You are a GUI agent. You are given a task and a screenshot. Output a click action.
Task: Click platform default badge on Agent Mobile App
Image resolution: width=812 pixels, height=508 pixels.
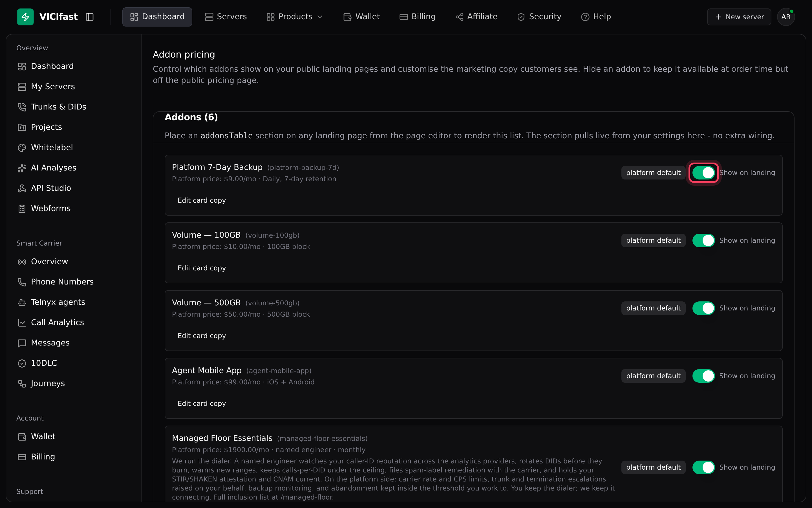653,376
